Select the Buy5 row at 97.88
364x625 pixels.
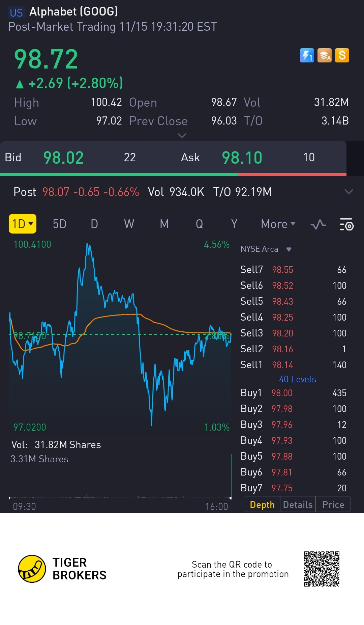pyautogui.click(x=293, y=456)
